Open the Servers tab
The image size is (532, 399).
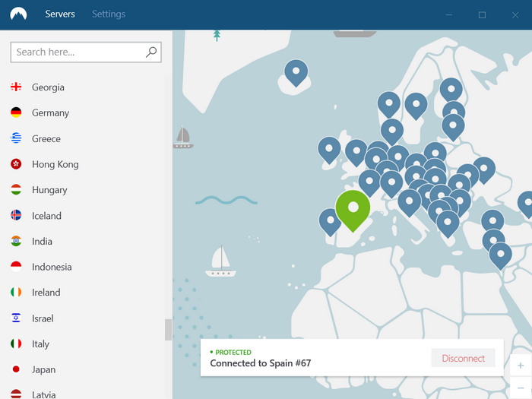(x=60, y=14)
